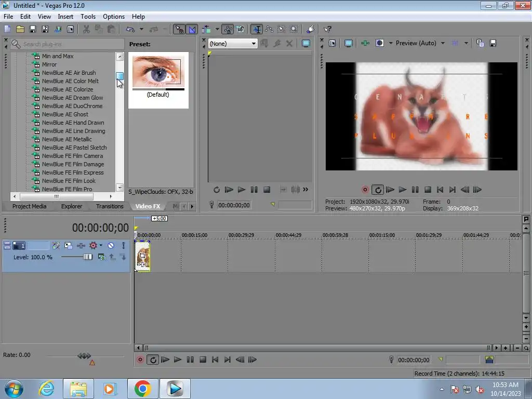The height and width of the screenshot is (399, 532).
Task: Open the Edit menu
Action: (x=25, y=16)
